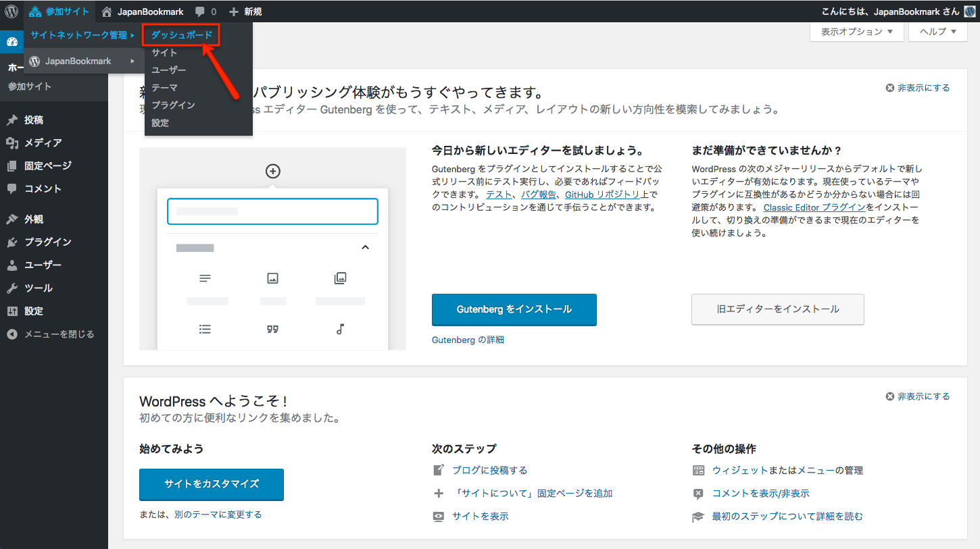The height and width of the screenshot is (549, 980).
Task: Click WordPress icon beside JapanBookmark submenu
Action: [35, 61]
